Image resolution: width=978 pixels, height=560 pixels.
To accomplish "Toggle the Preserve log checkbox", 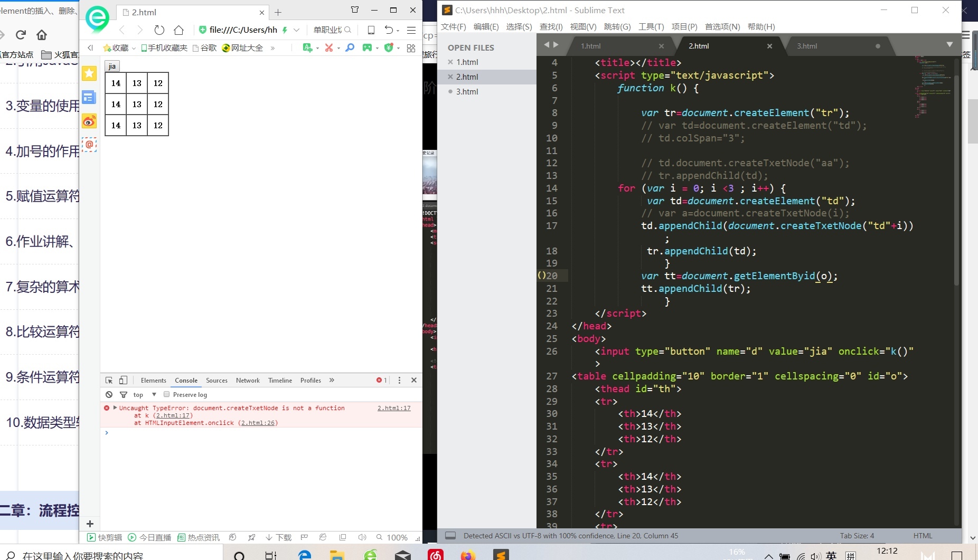I will (x=167, y=394).
